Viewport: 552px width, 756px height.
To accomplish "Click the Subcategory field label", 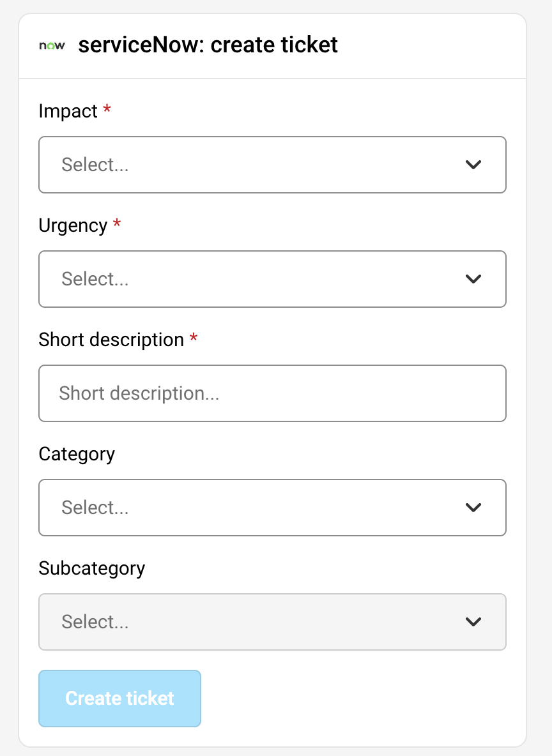I will click(91, 568).
